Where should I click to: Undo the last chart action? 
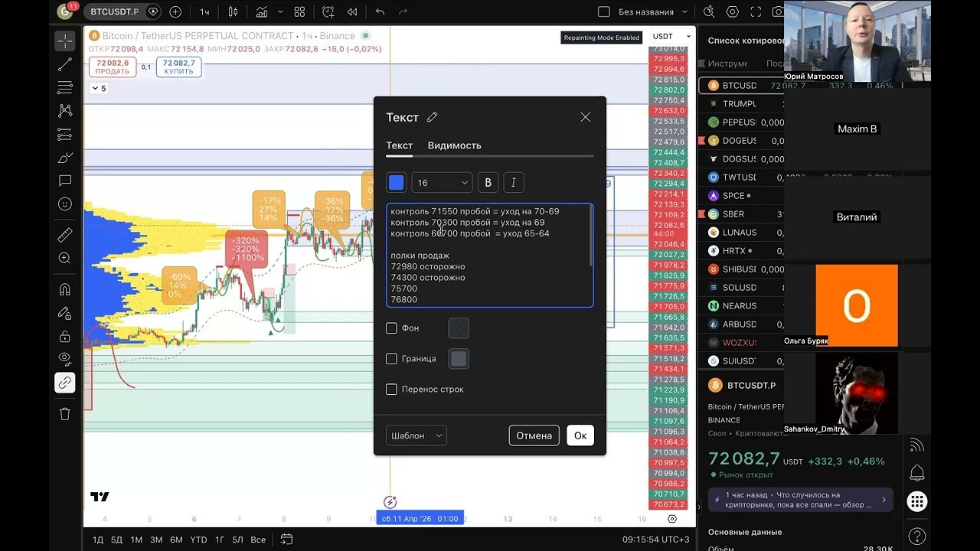click(381, 11)
